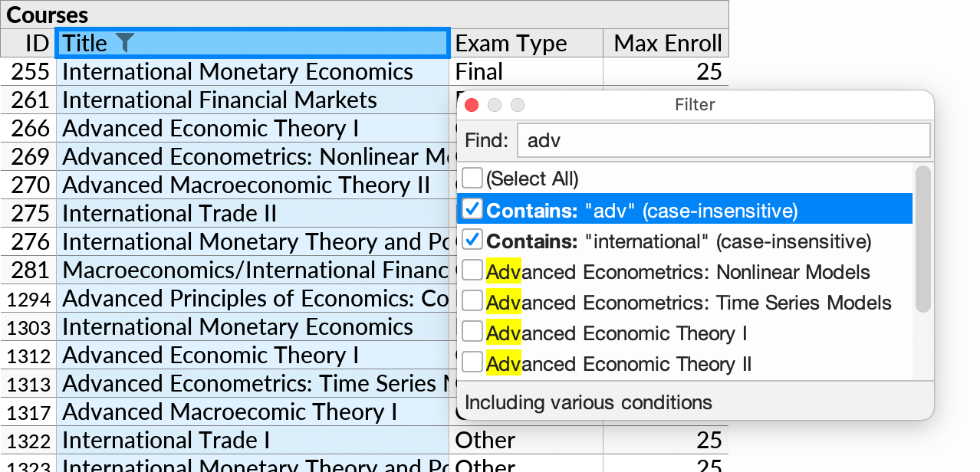Click inside the Find text field

point(723,140)
